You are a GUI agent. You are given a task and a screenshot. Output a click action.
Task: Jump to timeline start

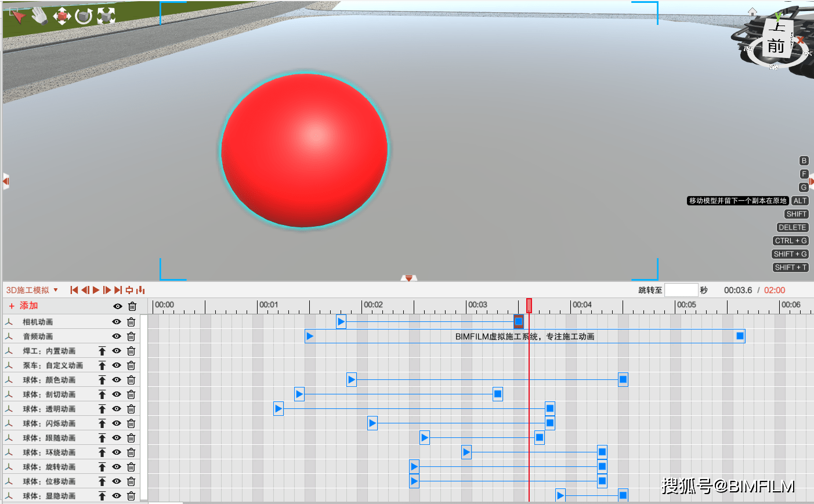[x=74, y=290]
